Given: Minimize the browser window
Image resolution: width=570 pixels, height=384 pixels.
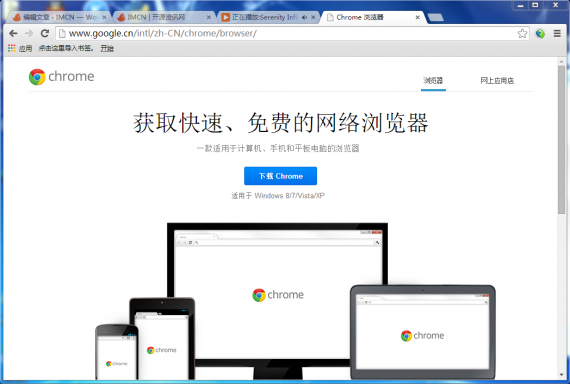Looking at the screenshot, I should [521, 5].
